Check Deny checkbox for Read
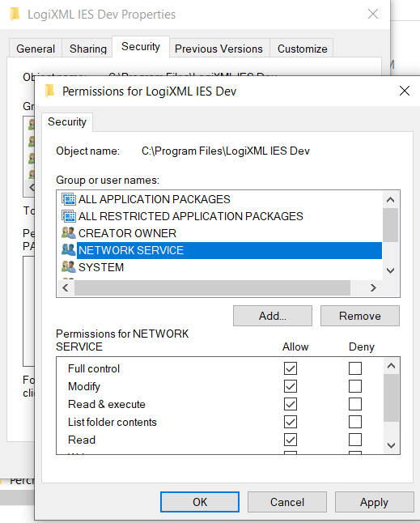Image resolution: width=420 pixels, height=523 pixels. (x=355, y=440)
